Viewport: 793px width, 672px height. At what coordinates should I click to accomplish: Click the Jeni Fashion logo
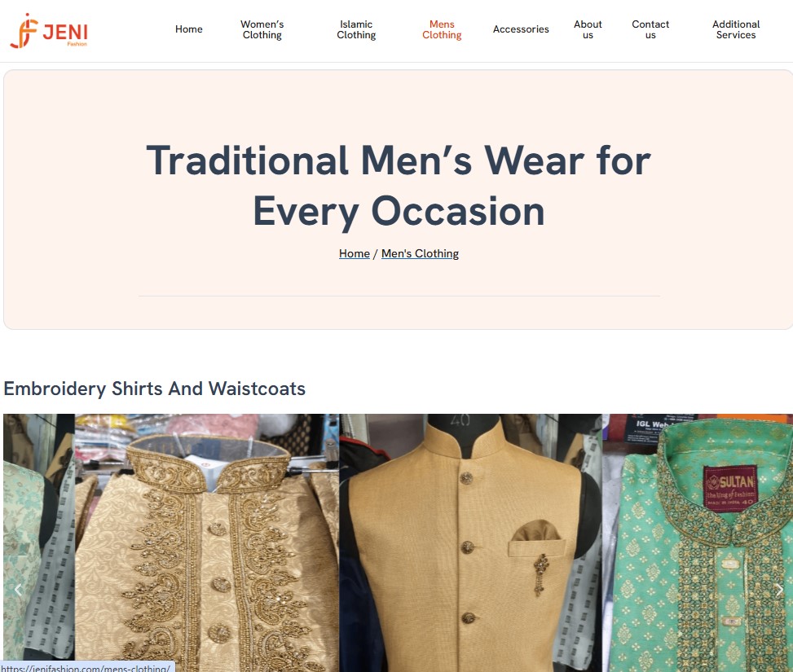tap(49, 30)
